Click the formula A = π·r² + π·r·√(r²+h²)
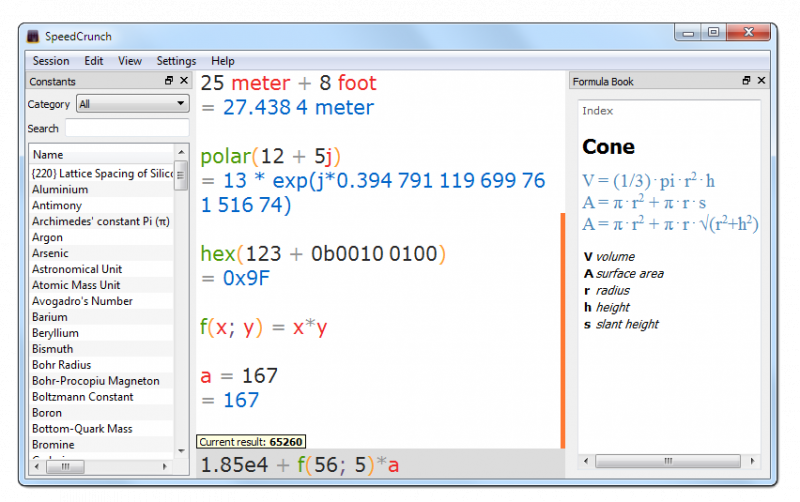Image resolution: width=800 pixels, height=502 pixels. (x=670, y=223)
